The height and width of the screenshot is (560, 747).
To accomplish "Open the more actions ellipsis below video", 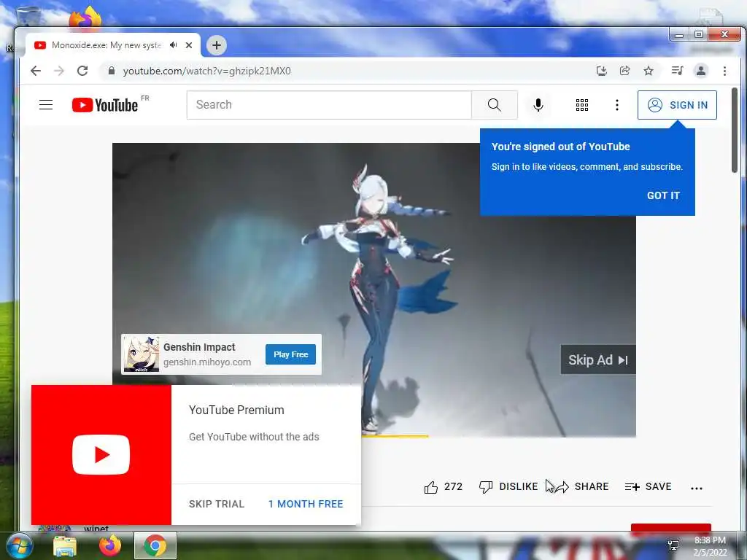I will [x=697, y=488].
